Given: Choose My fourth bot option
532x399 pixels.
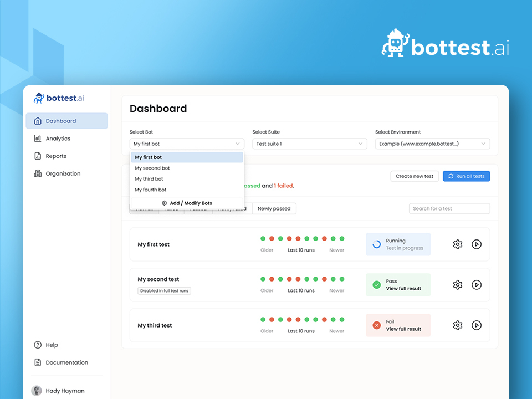Looking at the screenshot, I should (x=151, y=190).
